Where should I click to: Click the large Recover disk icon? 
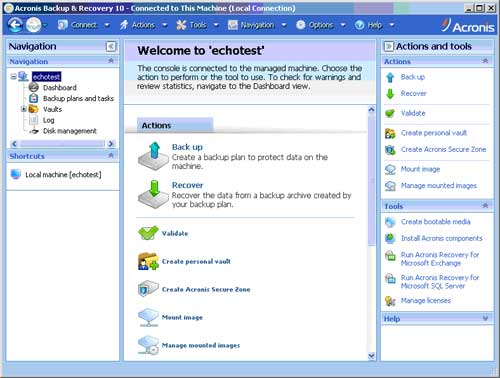[x=153, y=194]
